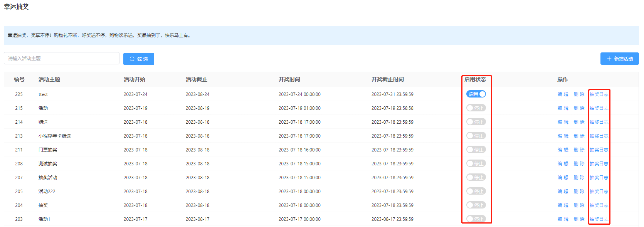View 抽奖日志 for 门票抽奖
644x227 pixels.
pos(599,150)
